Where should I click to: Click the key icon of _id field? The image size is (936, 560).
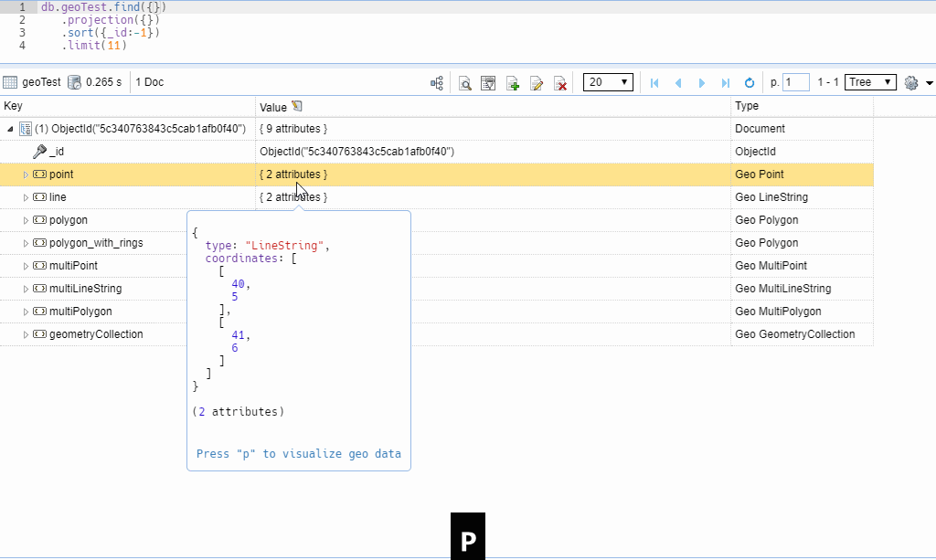pos(39,152)
